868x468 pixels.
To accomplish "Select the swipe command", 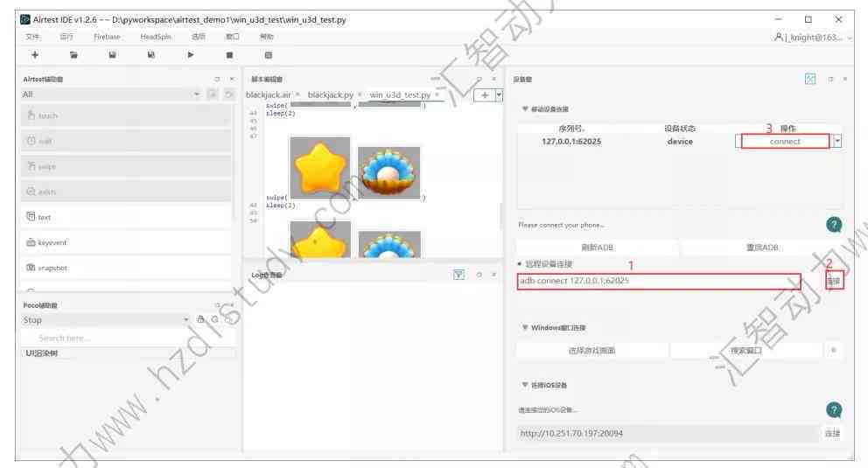I will tap(126, 166).
